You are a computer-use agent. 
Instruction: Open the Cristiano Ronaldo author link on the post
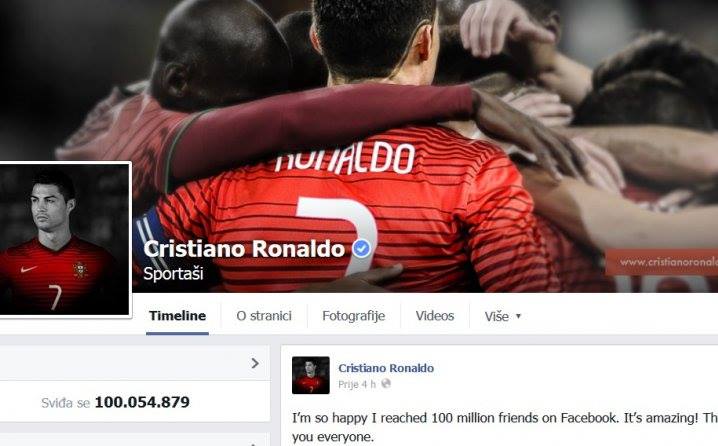pos(386,368)
